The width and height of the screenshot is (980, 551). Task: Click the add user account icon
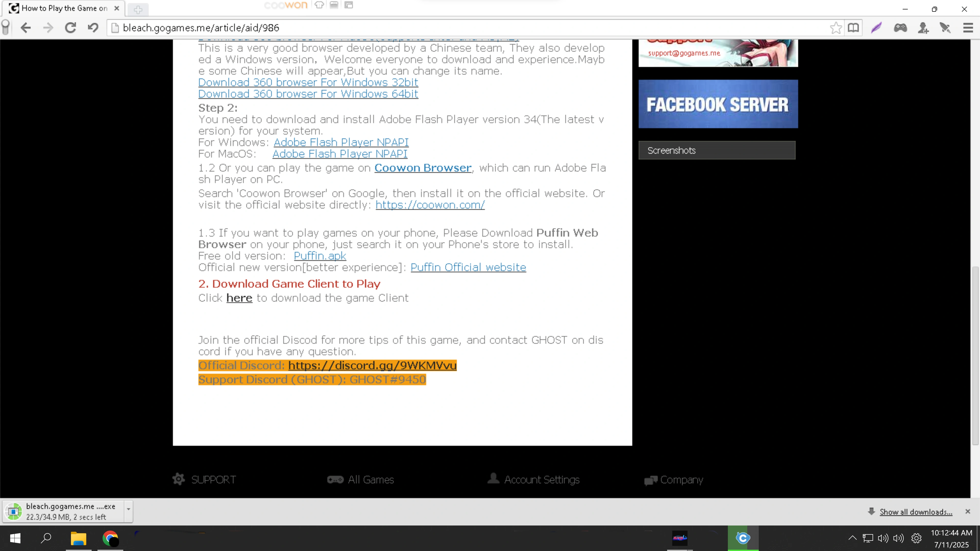click(x=923, y=28)
